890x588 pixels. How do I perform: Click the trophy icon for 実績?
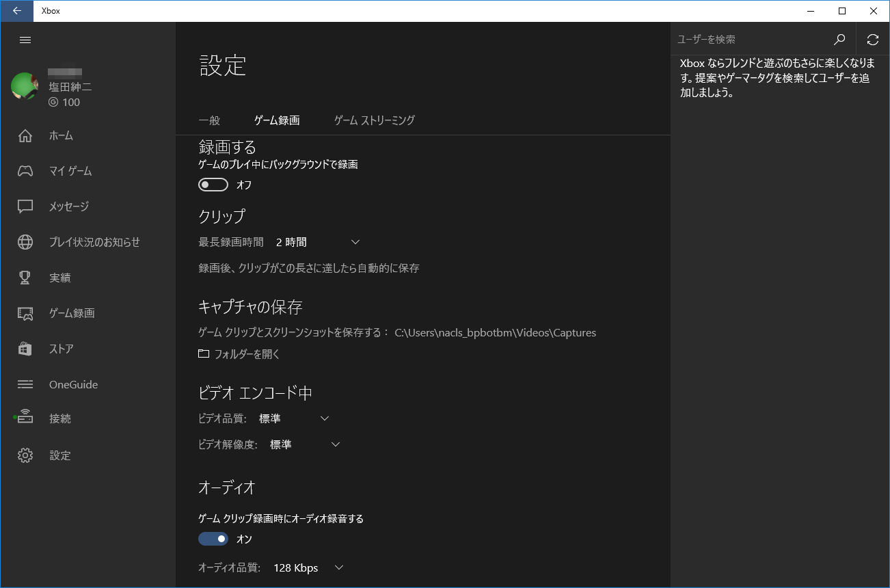[x=25, y=278]
